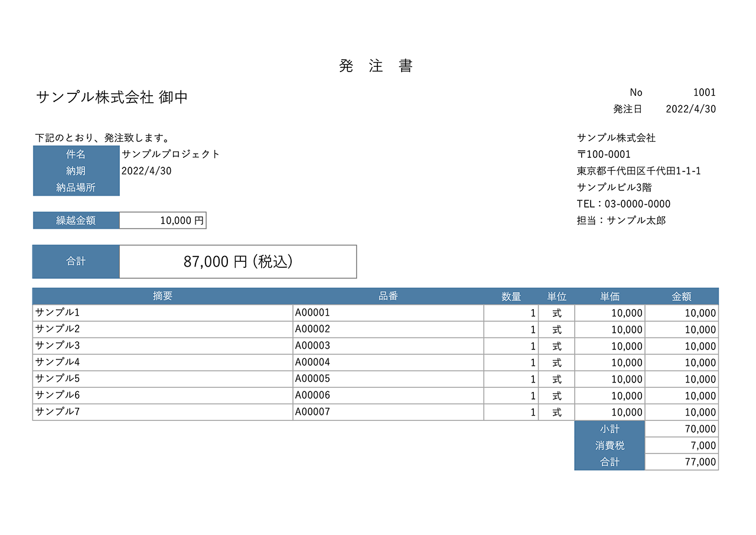756x535 pixels.
Task: Click the sentence 下記のとおり、発注致します。
Action: (x=103, y=138)
